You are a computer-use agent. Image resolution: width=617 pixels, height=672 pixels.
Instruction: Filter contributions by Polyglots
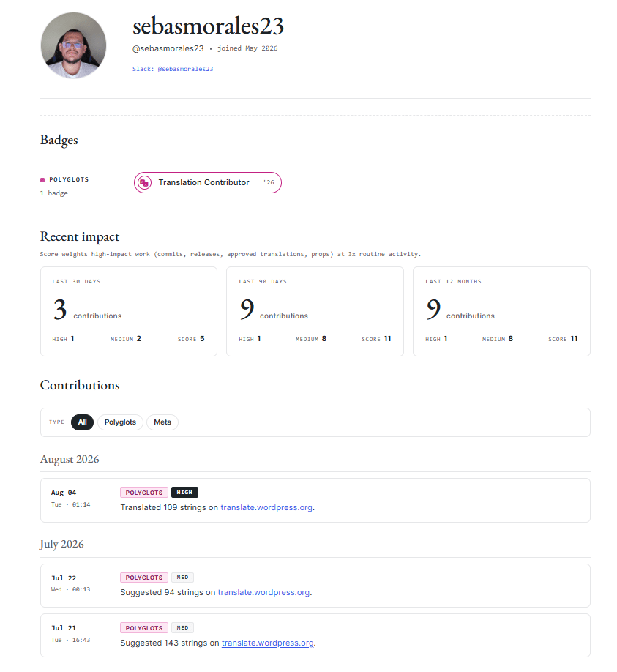(121, 422)
